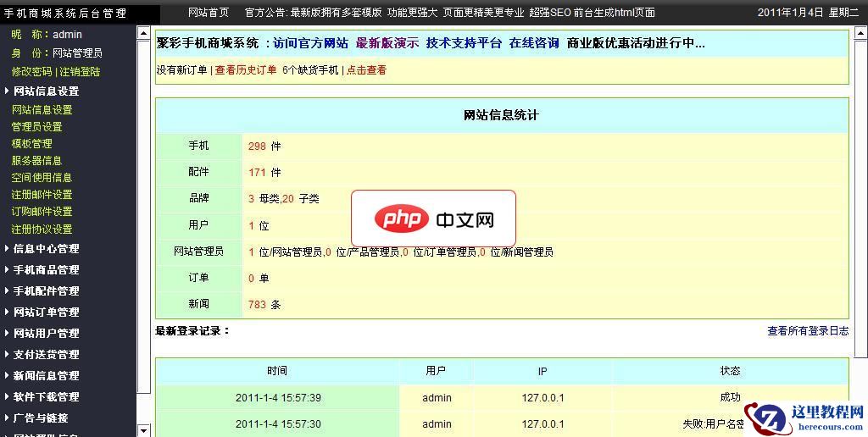Screen dimensions: 868x437
Task: Open 空间使用信息 in the sidebar
Action: [x=42, y=178]
